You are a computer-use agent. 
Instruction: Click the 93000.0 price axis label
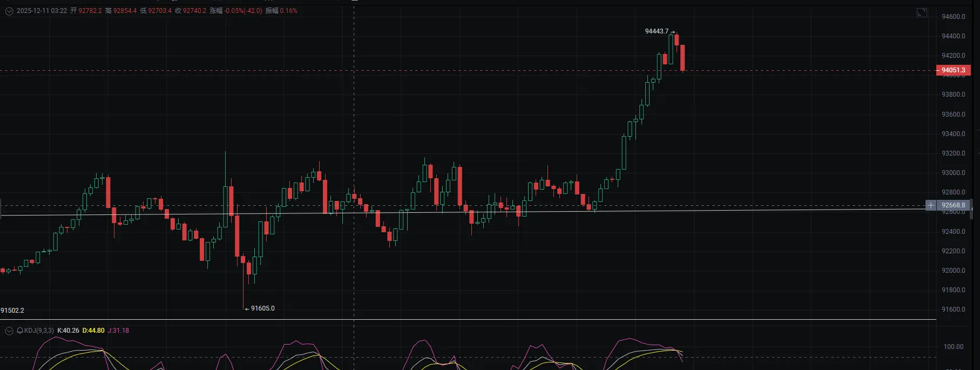954,173
